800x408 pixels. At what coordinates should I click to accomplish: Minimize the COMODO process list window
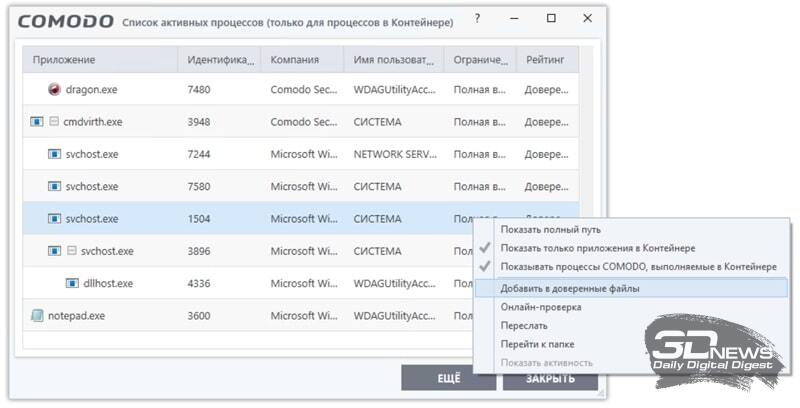514,18
